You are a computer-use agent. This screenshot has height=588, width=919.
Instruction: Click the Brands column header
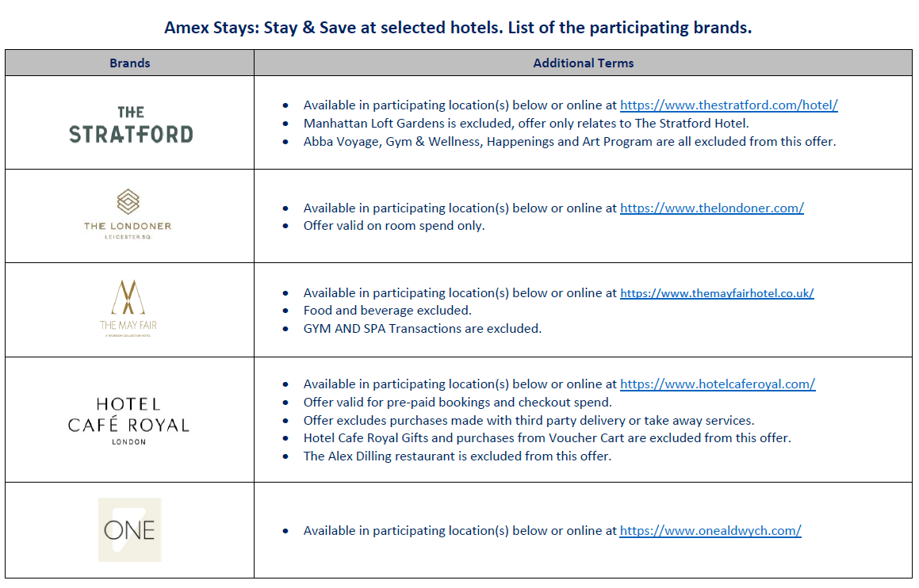coord(129,63)
